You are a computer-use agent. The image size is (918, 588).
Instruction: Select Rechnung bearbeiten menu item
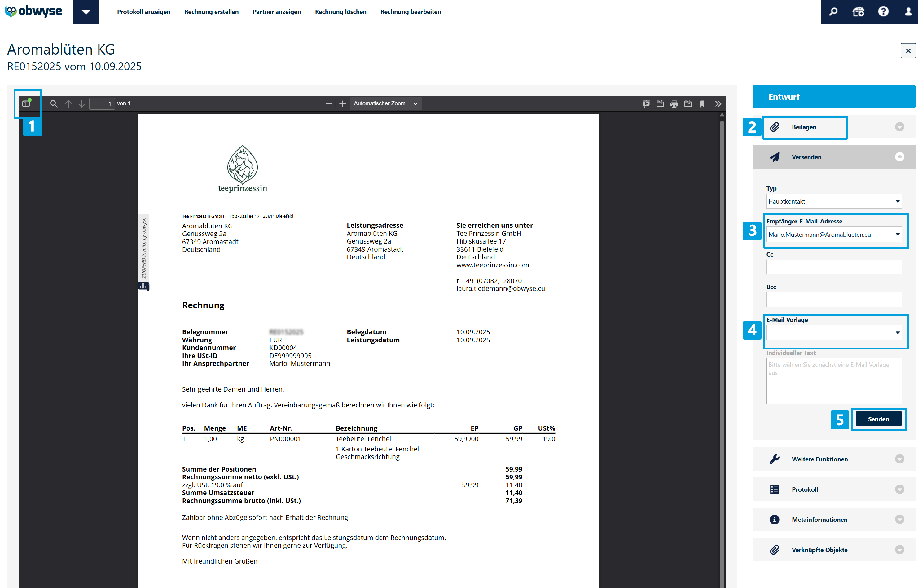[x=411, y=12]
